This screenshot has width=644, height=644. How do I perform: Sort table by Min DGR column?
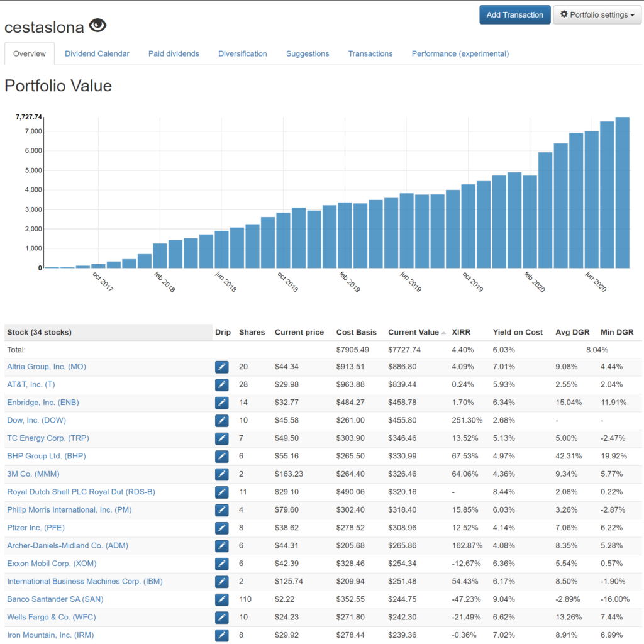coord(617,332)
